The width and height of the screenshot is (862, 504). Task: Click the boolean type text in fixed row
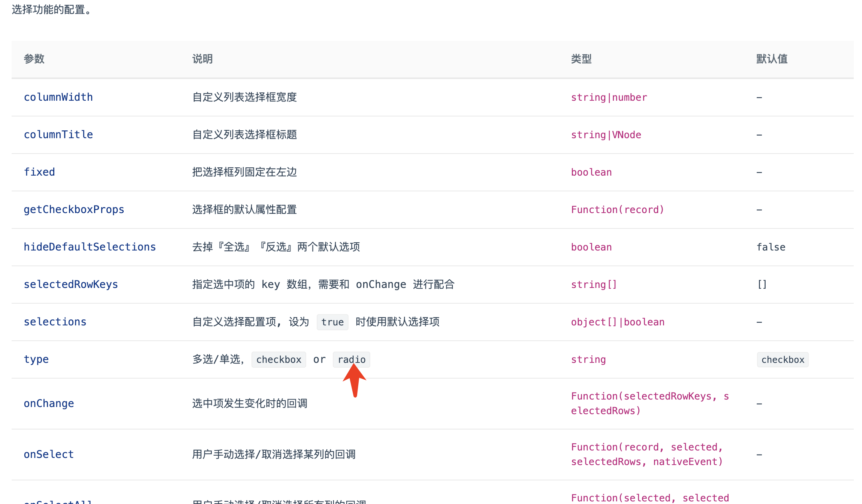tap(591, 172)
